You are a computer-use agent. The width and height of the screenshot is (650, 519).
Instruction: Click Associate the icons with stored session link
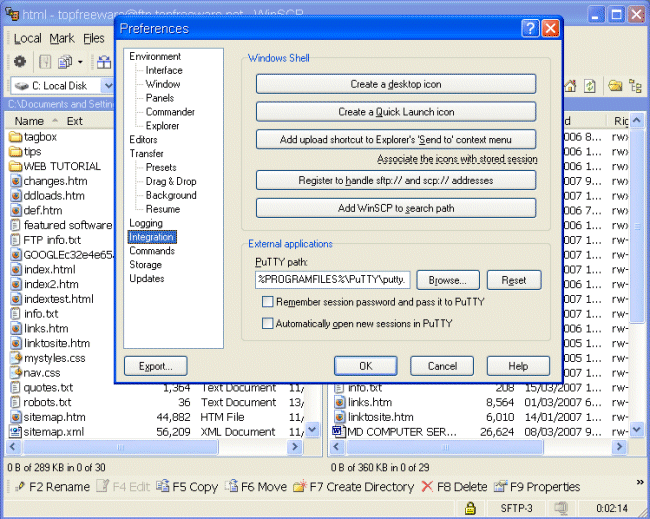tap(457, 159)
